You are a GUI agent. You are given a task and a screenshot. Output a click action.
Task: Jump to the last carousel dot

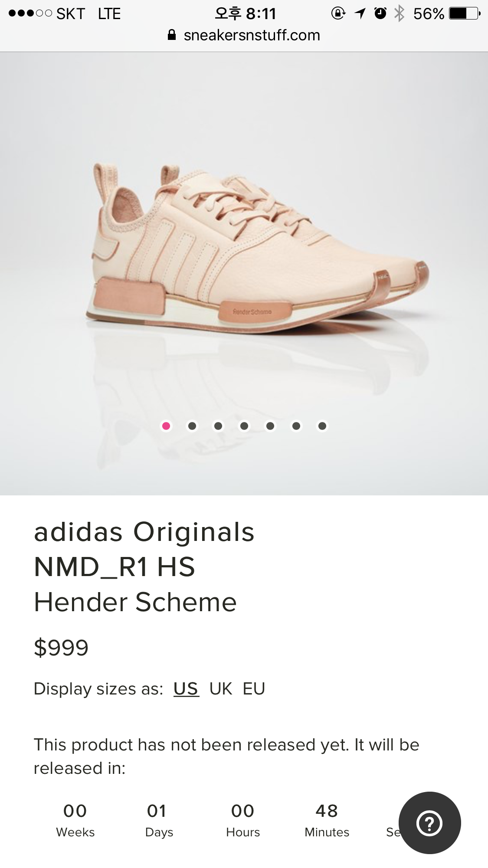tap(322, 426)
